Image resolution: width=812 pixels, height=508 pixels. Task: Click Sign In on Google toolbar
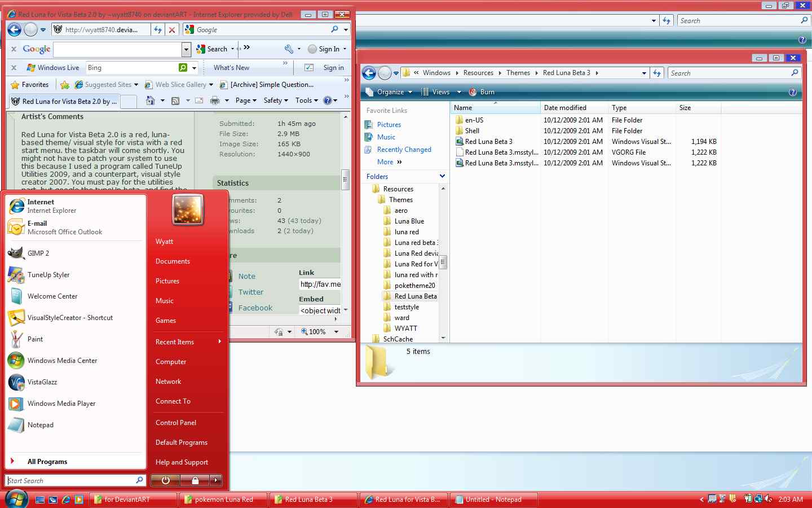(327, 49)
